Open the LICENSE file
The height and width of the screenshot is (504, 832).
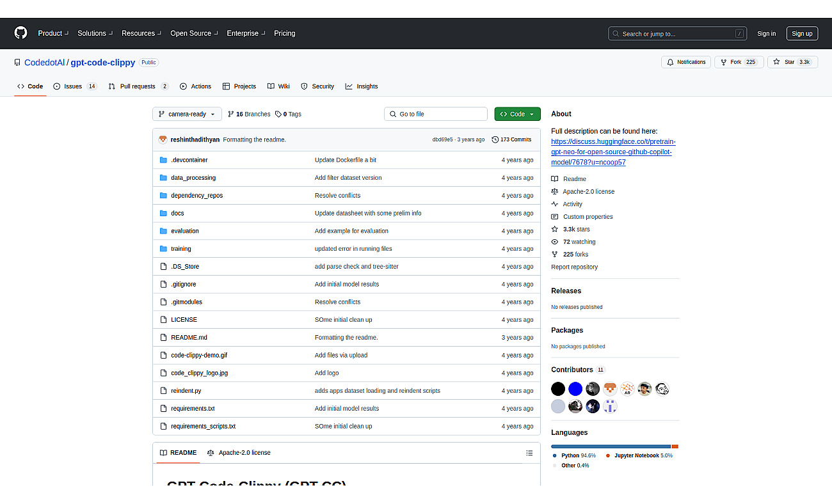(x=184, y=320)
